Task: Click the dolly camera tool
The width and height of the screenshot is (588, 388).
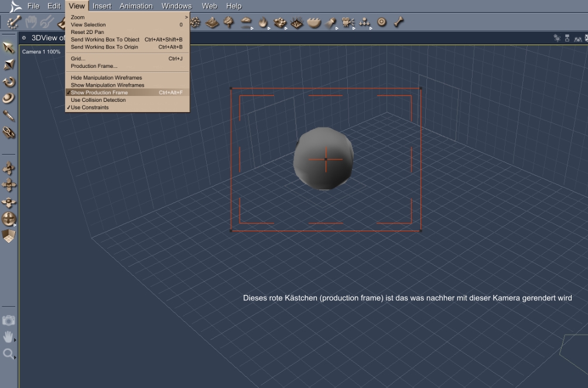Action: pos(9,169)
